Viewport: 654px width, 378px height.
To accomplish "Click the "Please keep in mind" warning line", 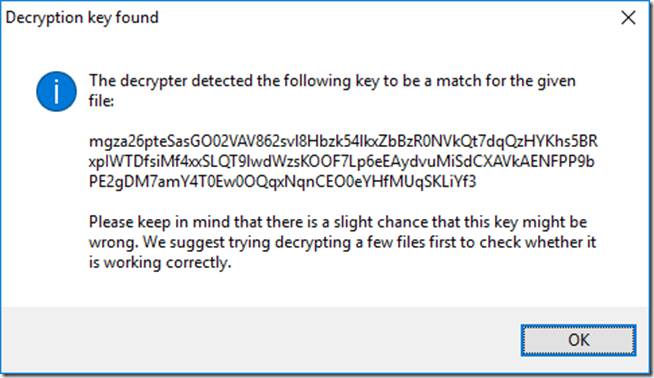I will click(x=338, y=222).
